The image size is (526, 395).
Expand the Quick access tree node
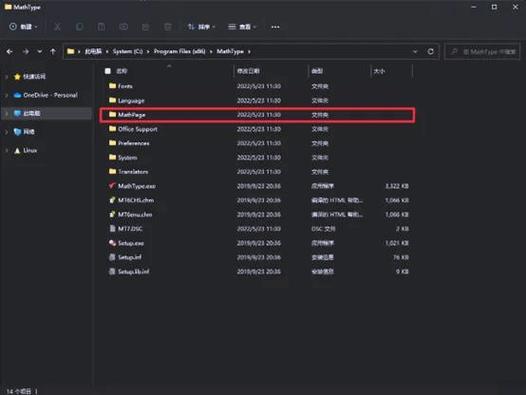[x=6, y=77]
